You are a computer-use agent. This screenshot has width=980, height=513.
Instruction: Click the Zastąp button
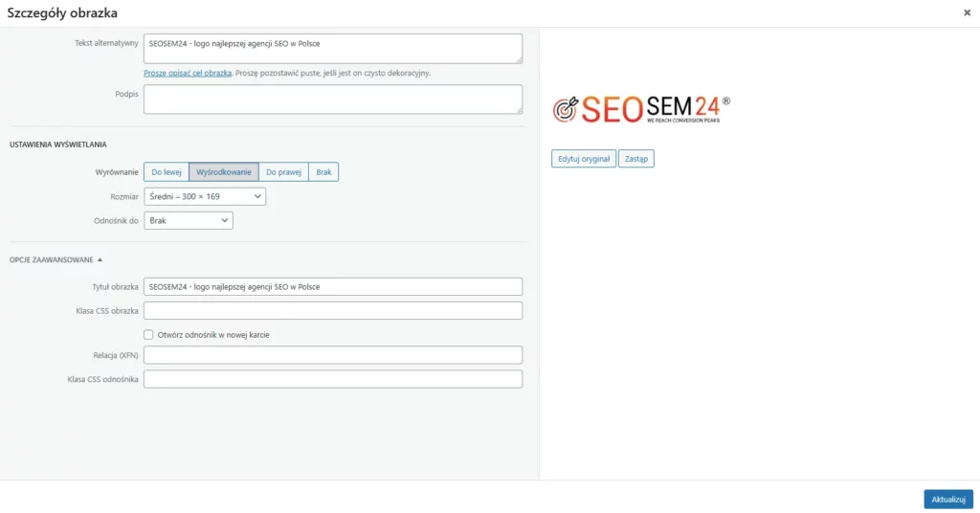[636, 159]
